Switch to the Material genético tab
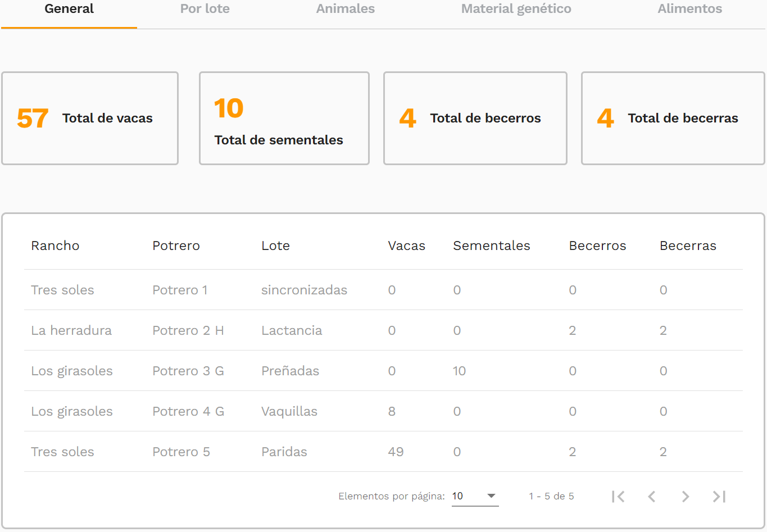 (516, 9)
